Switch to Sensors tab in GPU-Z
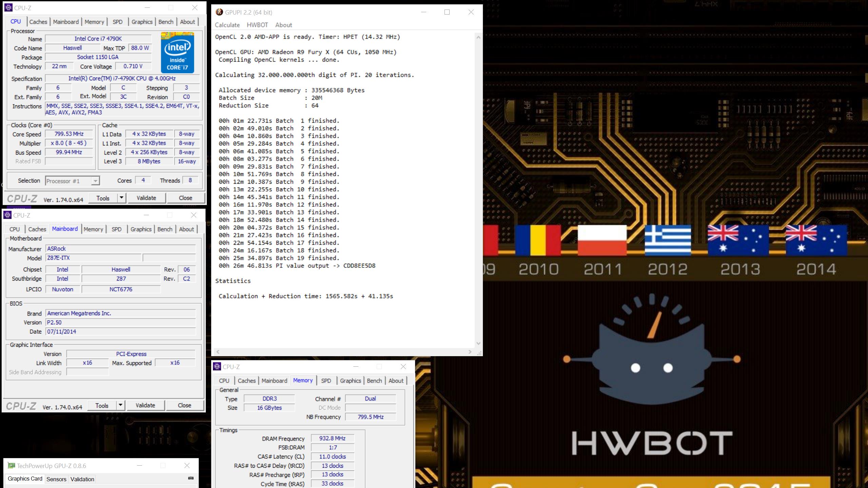This screenshot has height=488, width=868. coord(56,479)
